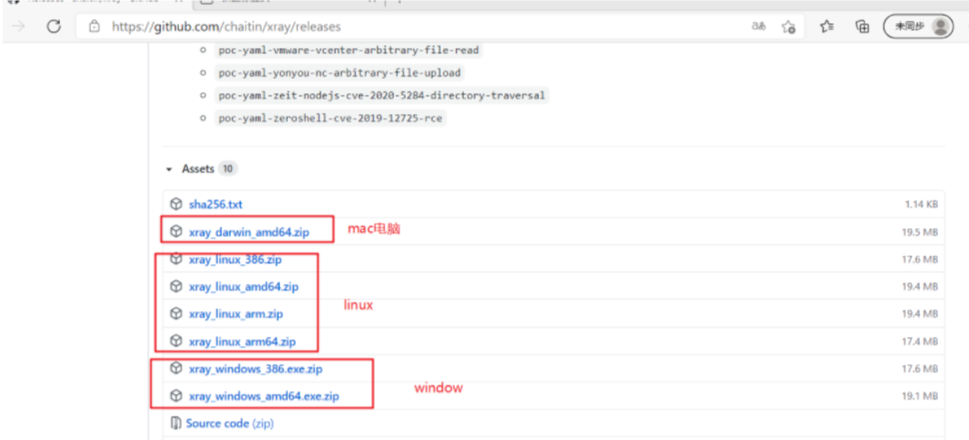Screen dimensions: 969x440
Task: Click package icon beside xray_windows_386.exe.zip
Action: click(x=176, y=369)
